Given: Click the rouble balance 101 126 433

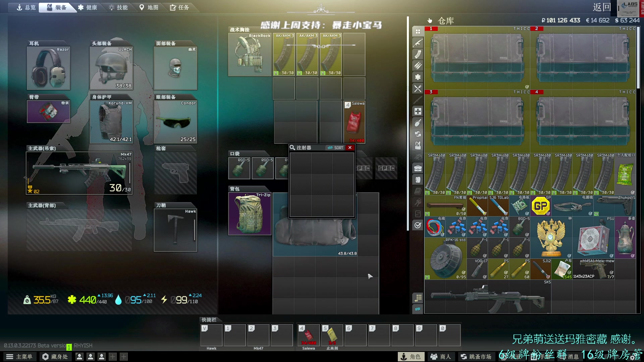Looking at the screenshot, I should point(561,20).
